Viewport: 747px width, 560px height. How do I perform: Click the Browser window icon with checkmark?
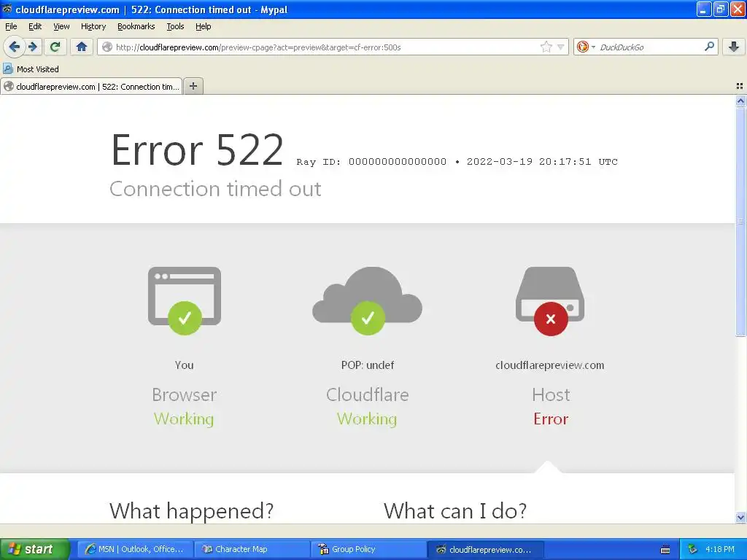[185, 300]
